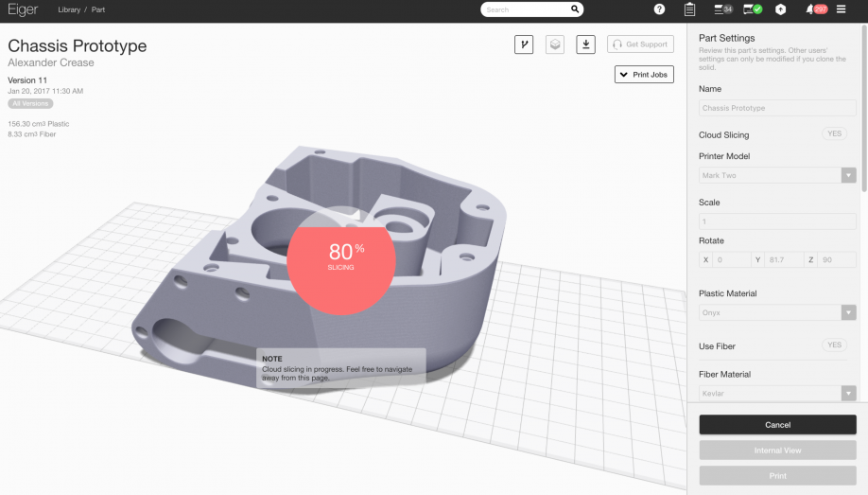This screenshot has height=495, width=868.
Task: Expand the Print Jobs dropdown button
Action: click(644, 74)
